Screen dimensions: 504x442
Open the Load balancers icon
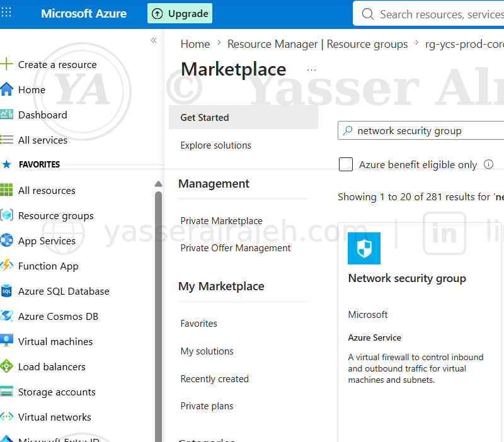tap(6, 366)
